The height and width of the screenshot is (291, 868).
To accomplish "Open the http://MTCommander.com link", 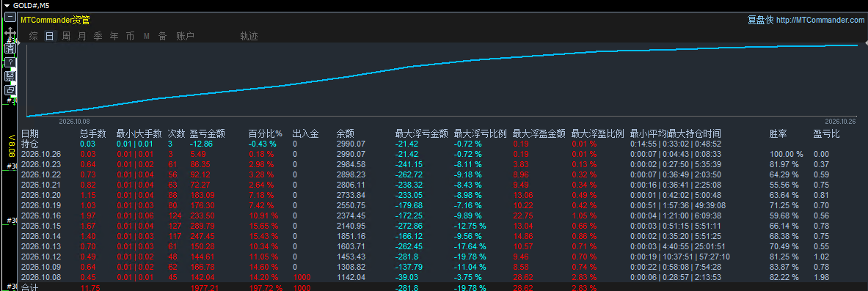I will [x=820, y=20].
